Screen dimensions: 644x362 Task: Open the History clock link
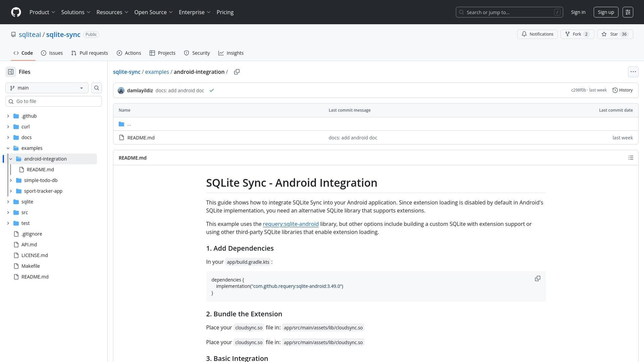click(622, 90)
